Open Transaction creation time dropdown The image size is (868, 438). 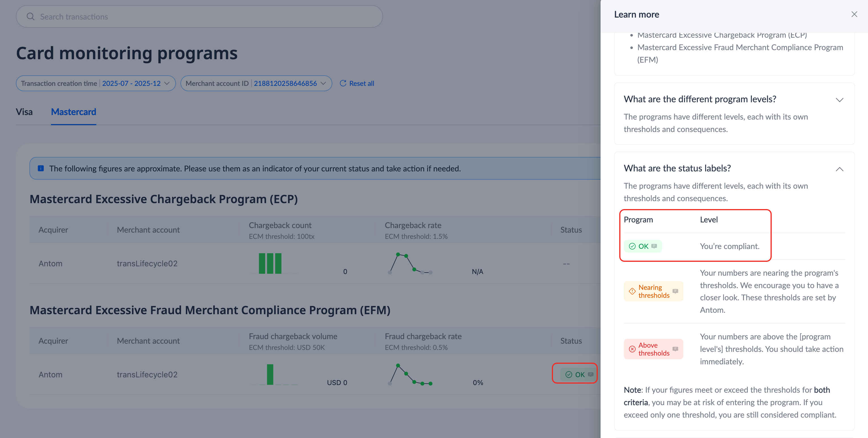[96, 83]
